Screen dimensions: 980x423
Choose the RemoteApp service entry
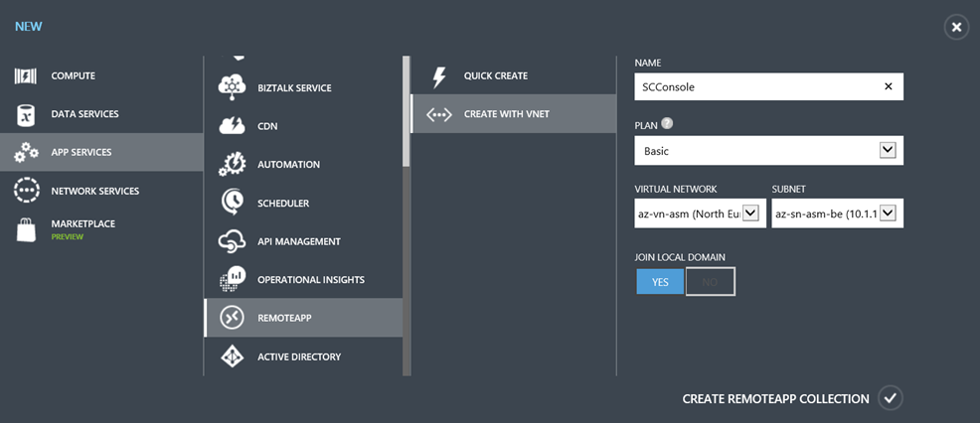(x=304, y=318)
